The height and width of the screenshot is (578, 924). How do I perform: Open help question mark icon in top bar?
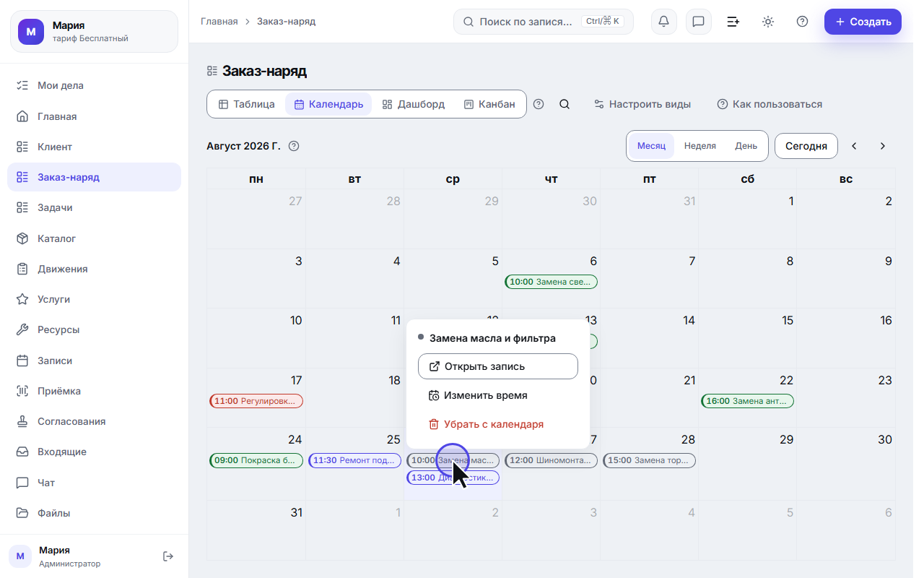coord(802,22)
